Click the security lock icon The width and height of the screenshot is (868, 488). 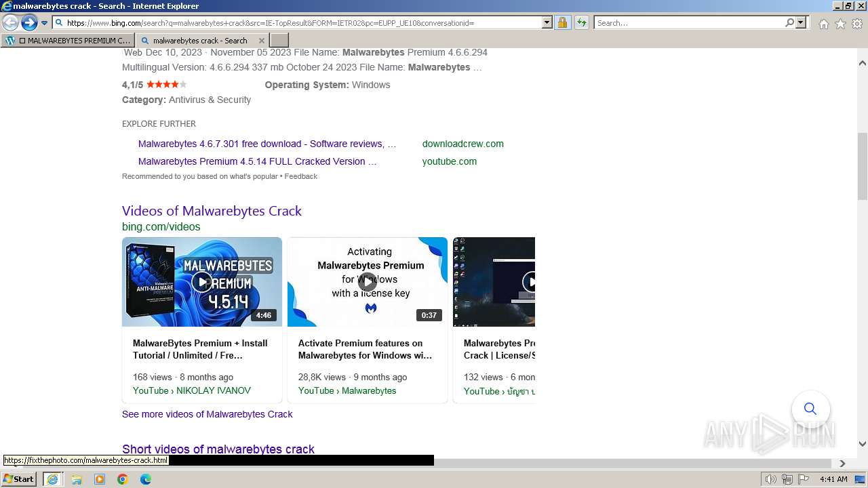pyautogui.click(x=562, y=23)
